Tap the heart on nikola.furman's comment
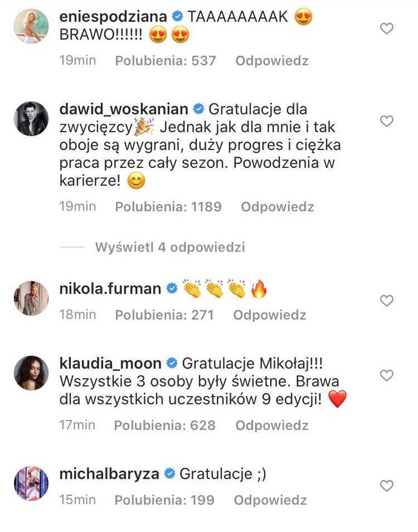The image size is (418, 532). point(386,301)
